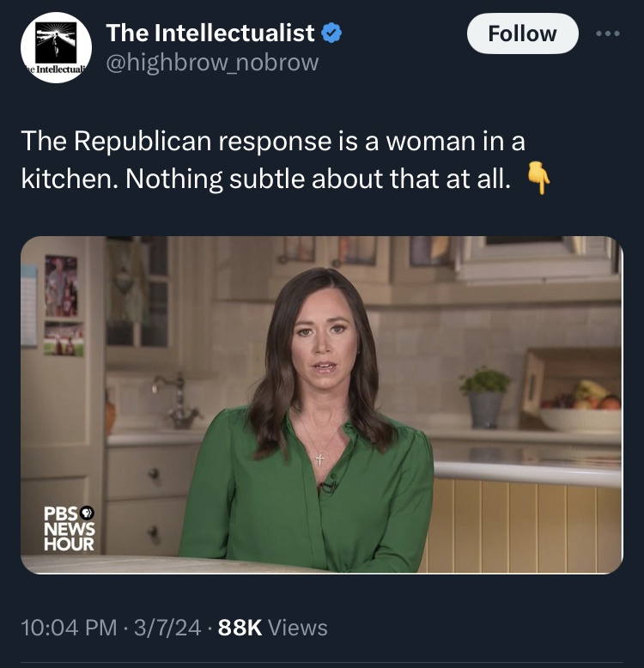Click the blue verified badge

coord(332,33)
